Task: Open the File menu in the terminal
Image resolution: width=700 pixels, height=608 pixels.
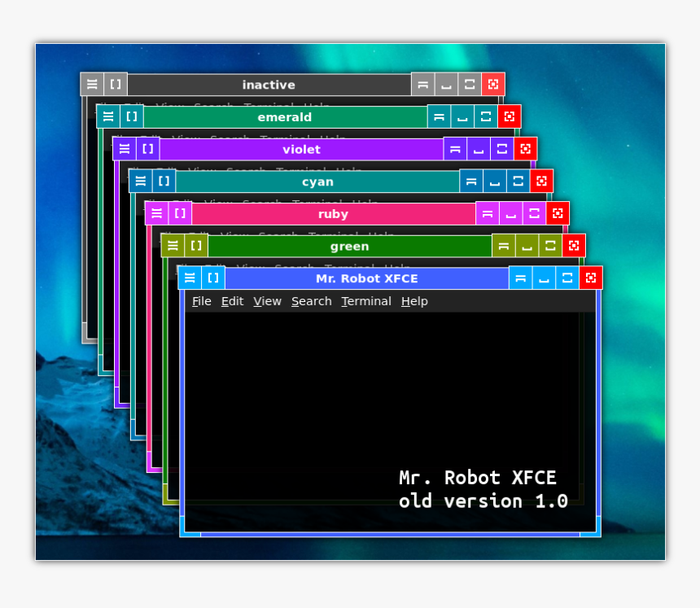Action: coord(201,301)
